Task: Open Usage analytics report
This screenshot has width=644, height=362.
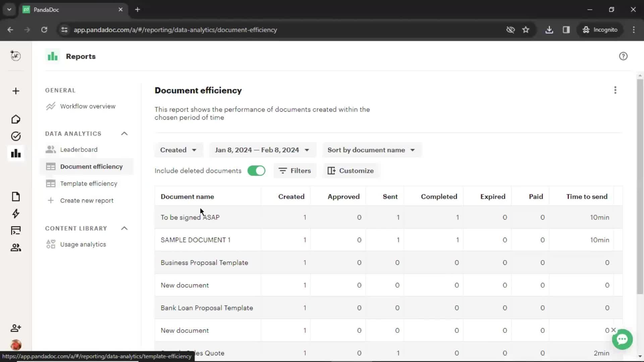Action: click(x=83, y=244)
